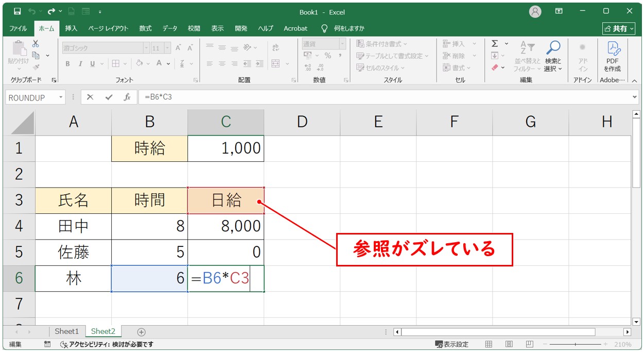This screenshot has height=352, width=644.
Task: Toggle center horizontal alignment
Action: coord(222,64)
